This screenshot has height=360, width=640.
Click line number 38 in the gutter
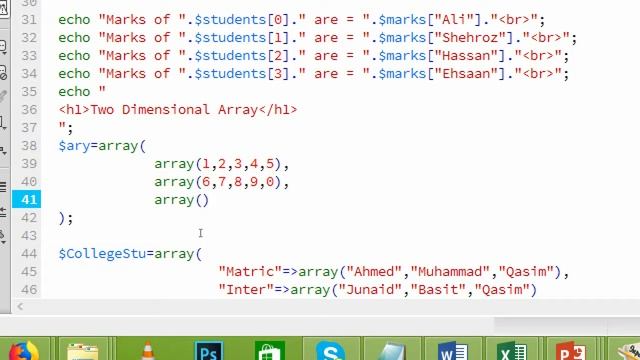[29, 146]
